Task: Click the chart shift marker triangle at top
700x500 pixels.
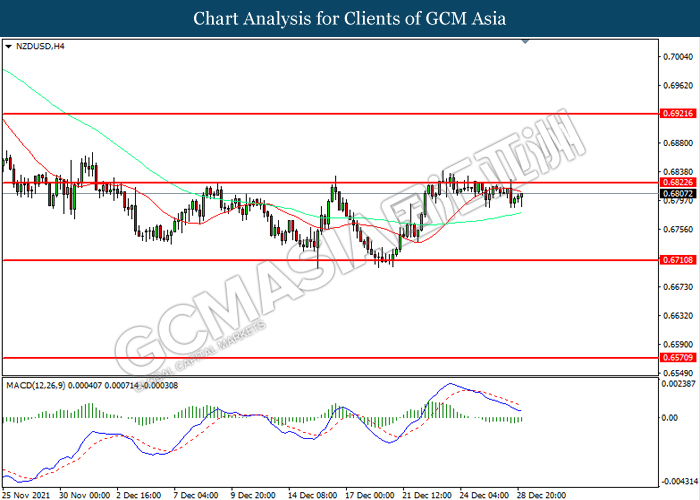Action: click(x=525, y=41)
